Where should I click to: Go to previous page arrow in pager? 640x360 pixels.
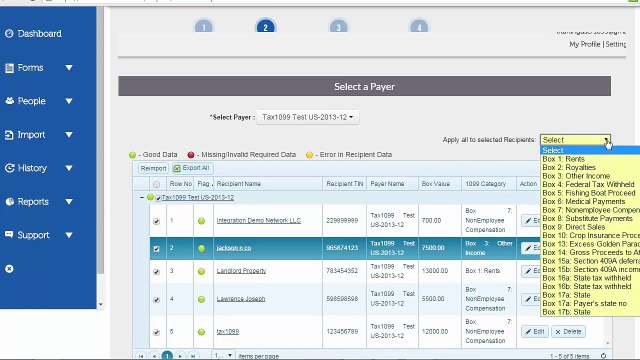pos(154,356)
